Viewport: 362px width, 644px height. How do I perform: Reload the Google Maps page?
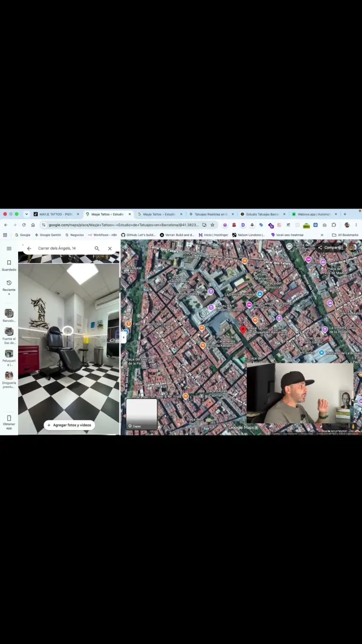click(24, 225)
